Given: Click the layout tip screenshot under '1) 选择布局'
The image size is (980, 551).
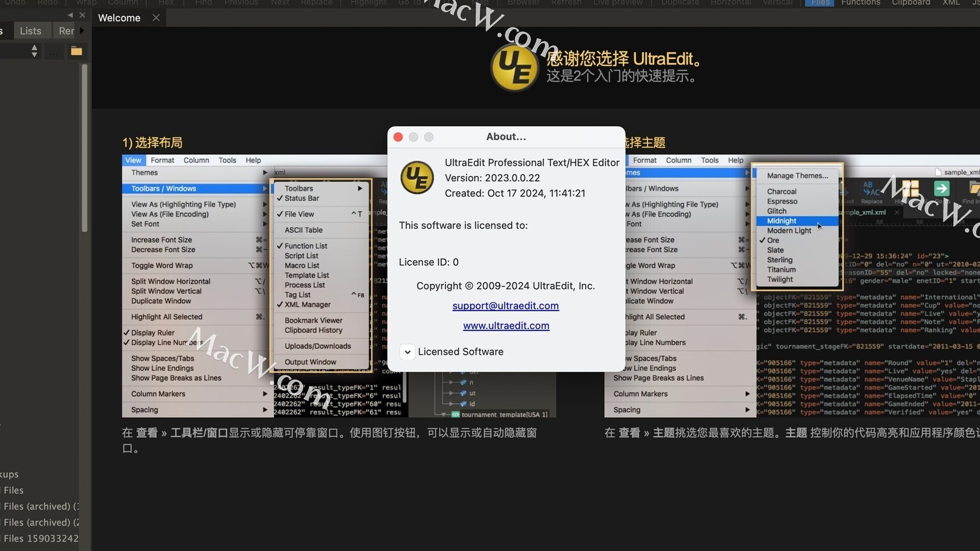Looking at the screenshot, I should coord(339,286).
